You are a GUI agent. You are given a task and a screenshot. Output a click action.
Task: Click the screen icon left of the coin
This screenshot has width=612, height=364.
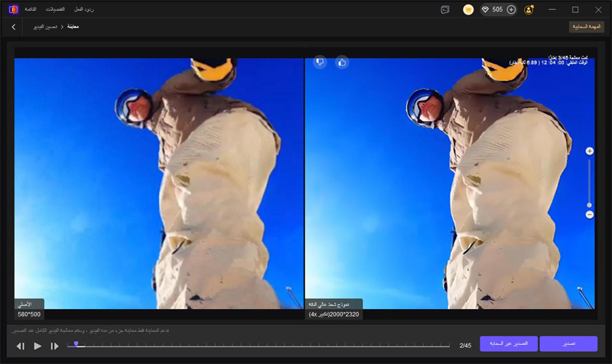[445, 10]
